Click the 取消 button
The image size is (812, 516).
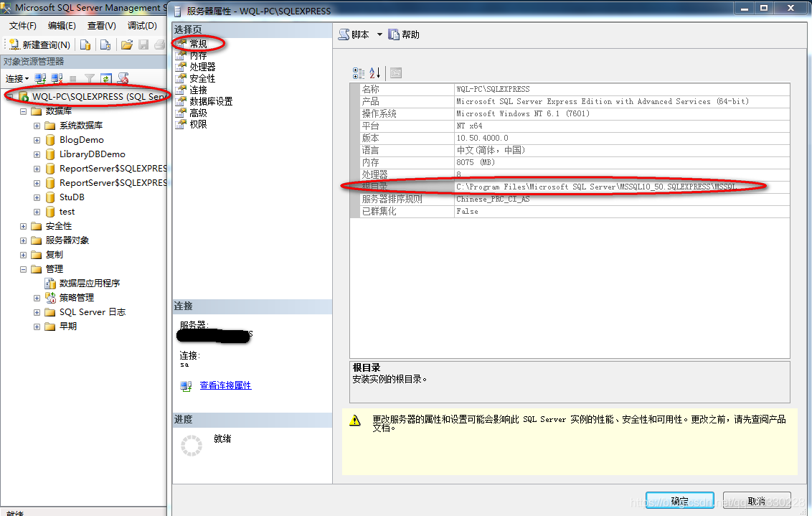click(757, 500)
